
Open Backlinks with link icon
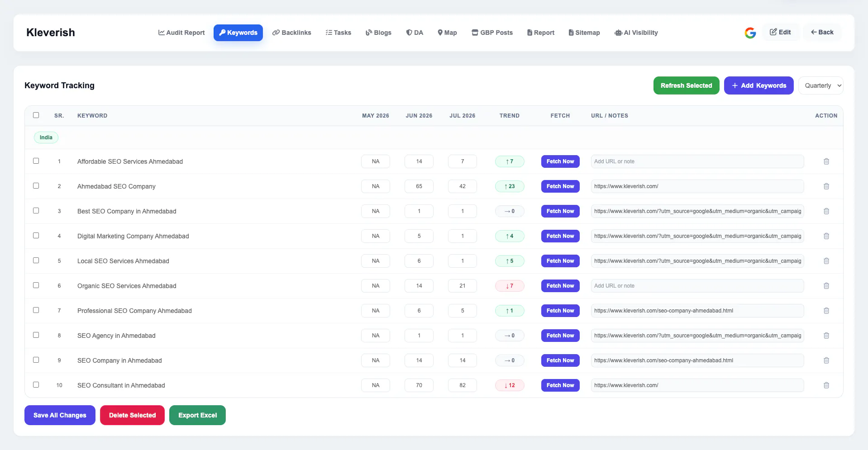pos(291,33)
